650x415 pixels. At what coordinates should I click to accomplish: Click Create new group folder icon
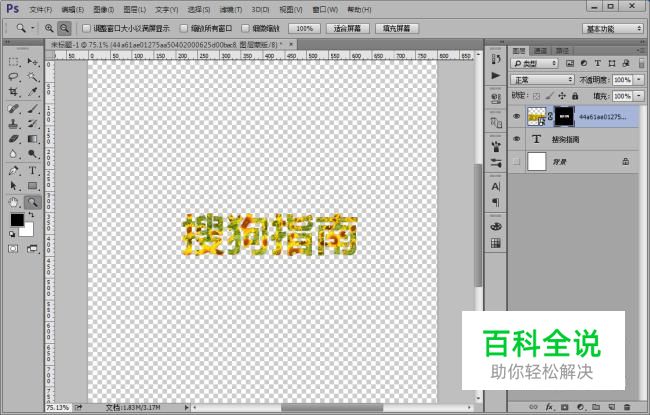point(596,407)
